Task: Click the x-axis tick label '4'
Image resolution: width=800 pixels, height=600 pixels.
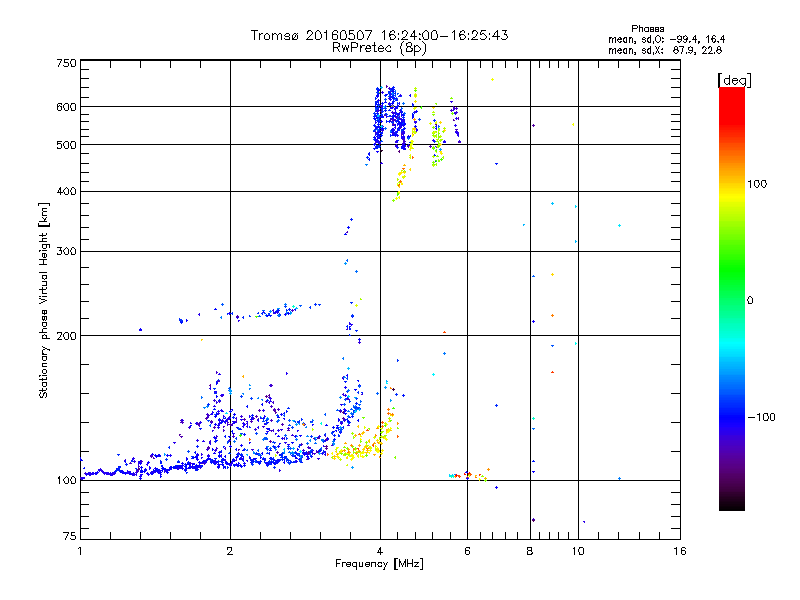Action: 380,551
